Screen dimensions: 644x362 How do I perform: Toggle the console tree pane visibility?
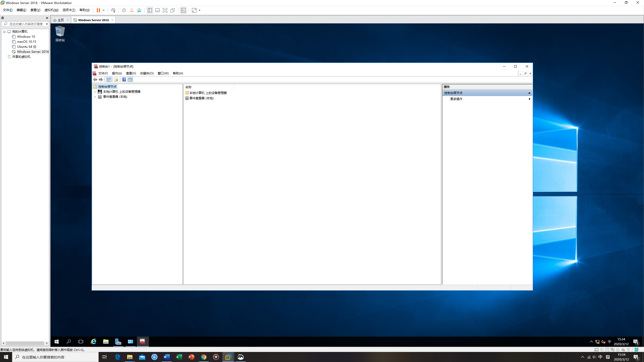pyautogui.click(x=109, y=80)
